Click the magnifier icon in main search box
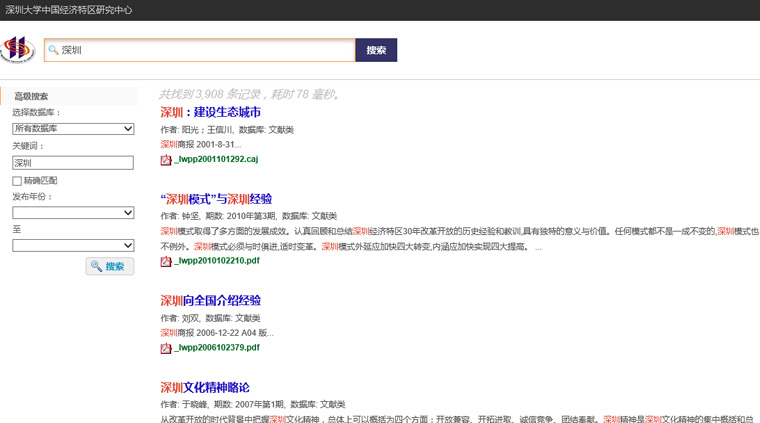This screenshot has height=423, width=760. [53, 50]
